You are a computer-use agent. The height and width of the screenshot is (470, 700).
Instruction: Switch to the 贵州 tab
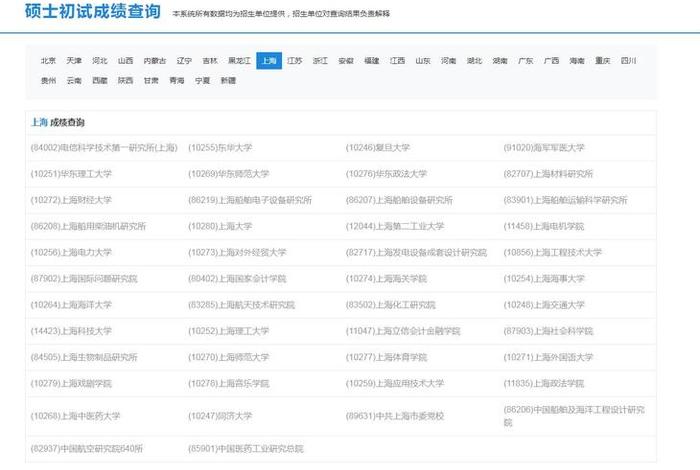tap(48, 81)
